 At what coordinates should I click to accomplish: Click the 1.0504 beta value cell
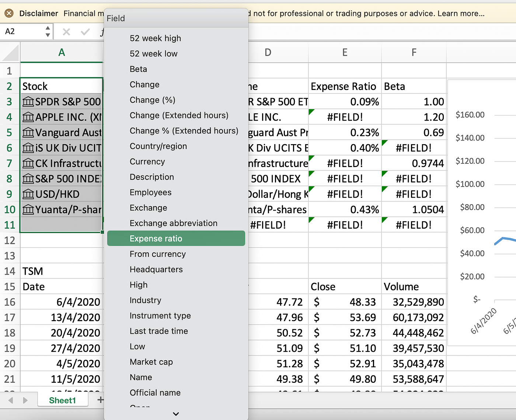pyautogui.click(x=414, y=210)
